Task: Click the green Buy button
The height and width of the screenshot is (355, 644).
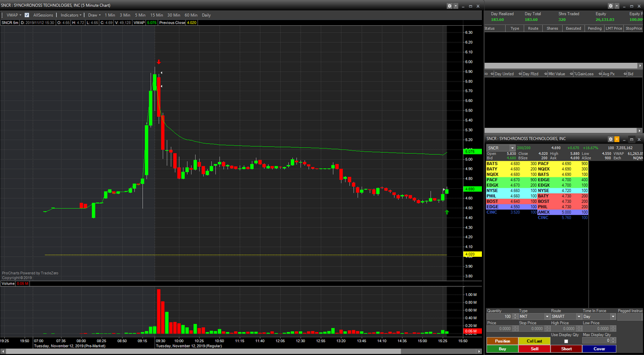Action: [x=502, y=349]
